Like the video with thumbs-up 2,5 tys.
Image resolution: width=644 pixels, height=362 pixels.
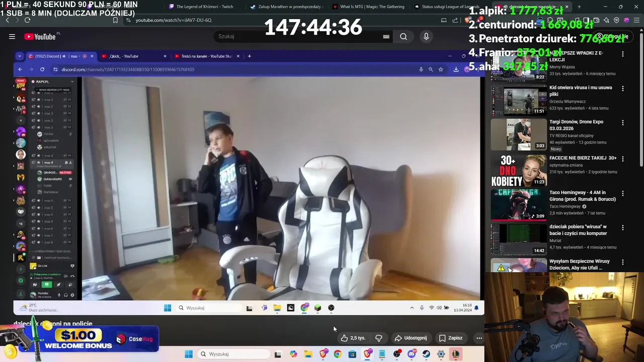click(x=353, y=338)
